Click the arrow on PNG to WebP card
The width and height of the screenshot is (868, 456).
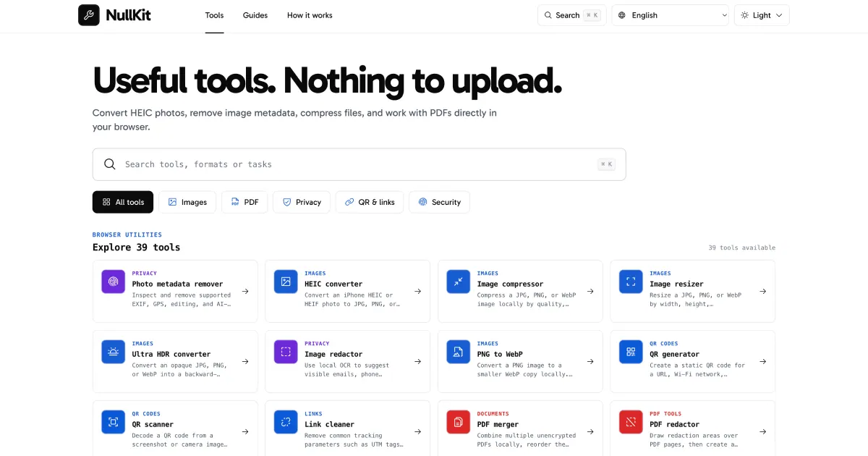tap(590, 361)
